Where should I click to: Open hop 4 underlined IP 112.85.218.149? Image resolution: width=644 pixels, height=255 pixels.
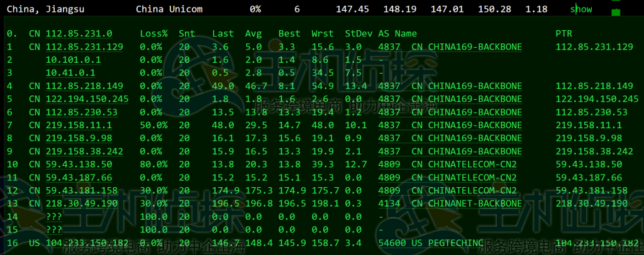[84, 86]
